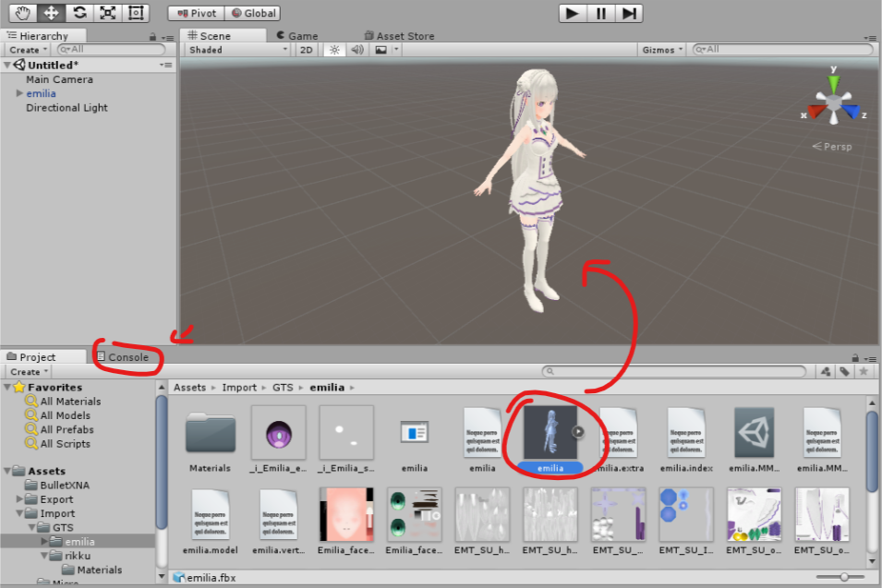Click Search by Type icon
Screen dimensions: 882x588
[825, 372]
